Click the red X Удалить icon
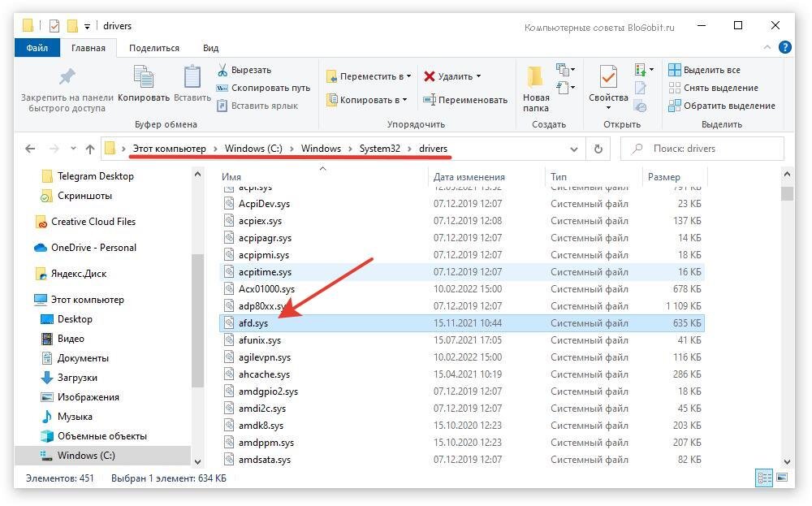 coord(430,76)
